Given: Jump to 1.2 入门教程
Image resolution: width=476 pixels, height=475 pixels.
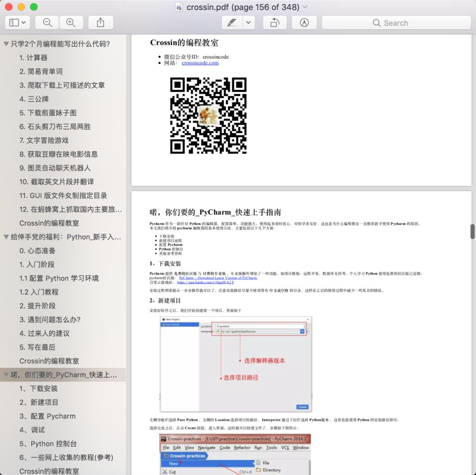Looking at the screenshot, I should pos(39,292).
